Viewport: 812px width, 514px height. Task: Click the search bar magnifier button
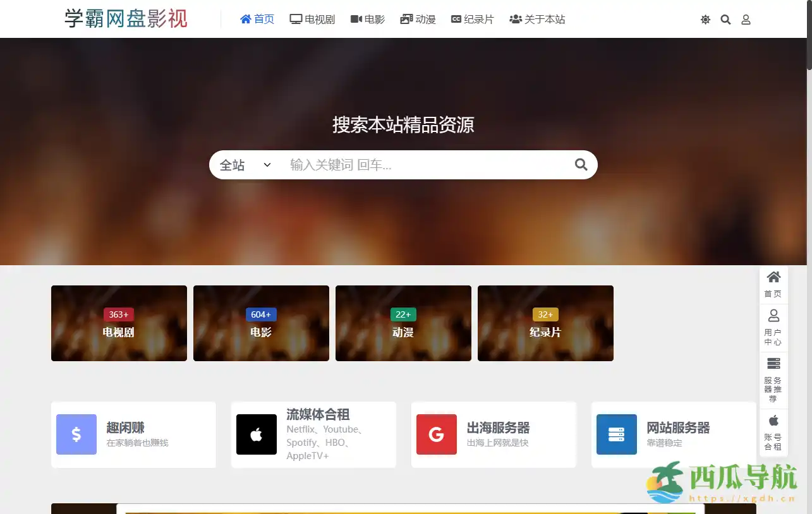[x=581, y=165]
